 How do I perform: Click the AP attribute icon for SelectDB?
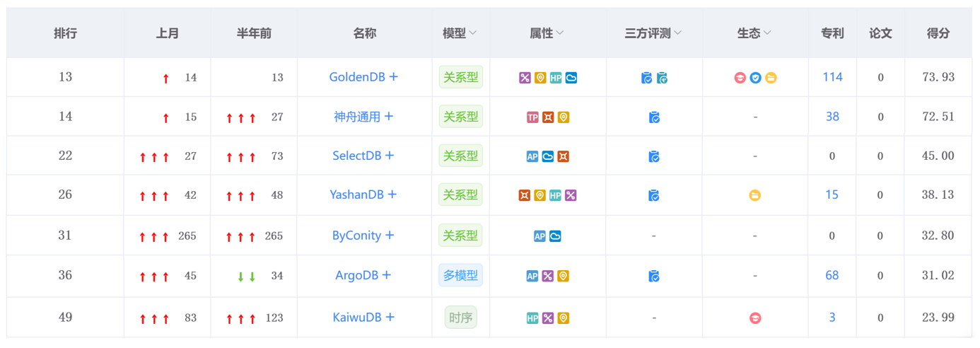[x=532, y=156]
